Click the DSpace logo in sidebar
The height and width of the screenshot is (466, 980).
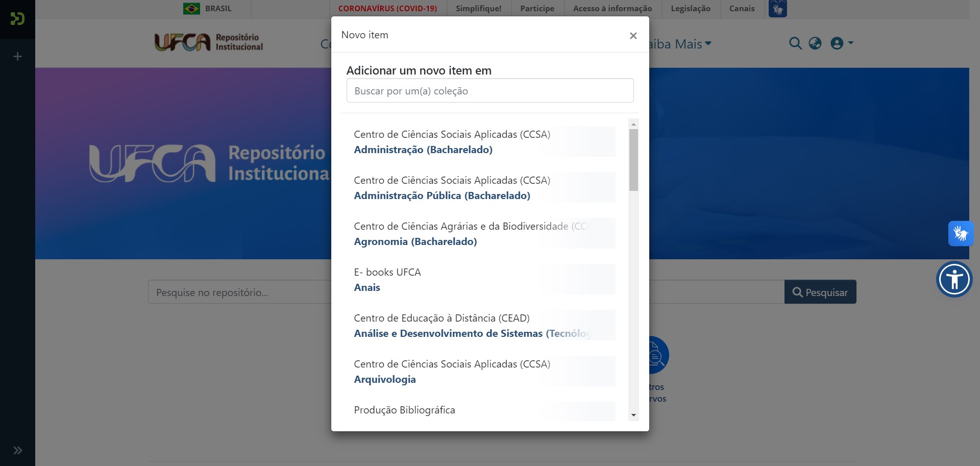(17, 19)
